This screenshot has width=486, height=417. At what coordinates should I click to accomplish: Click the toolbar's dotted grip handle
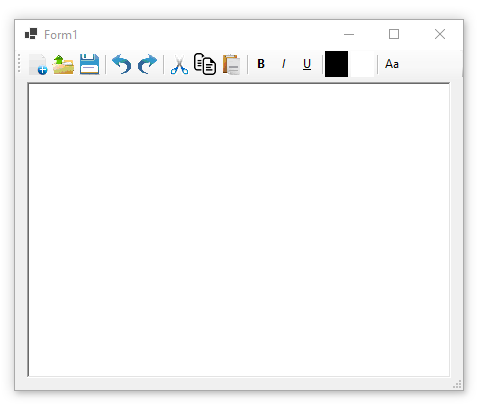click(x=19, y=63)
